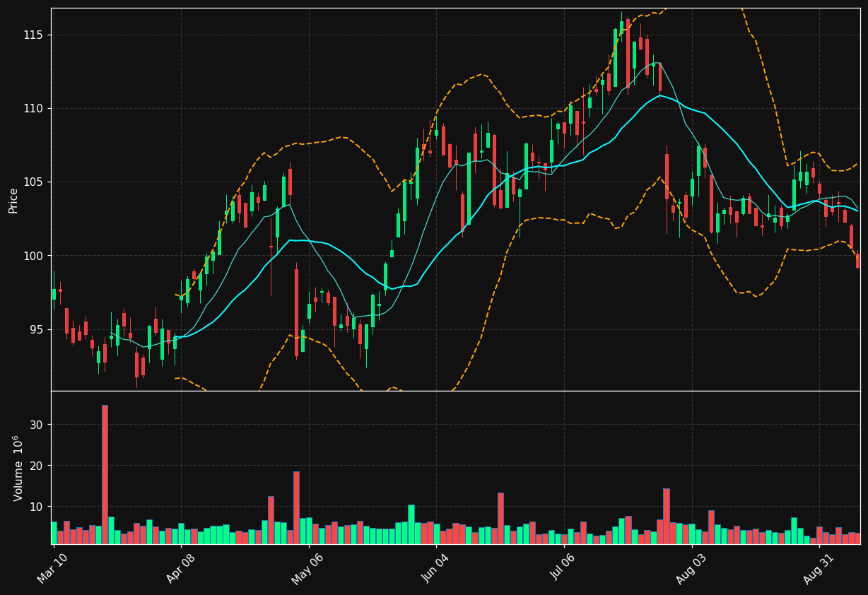Click the 20 volume axis label
The width and height of the screenshot is (868, 595).
(36, 466)
